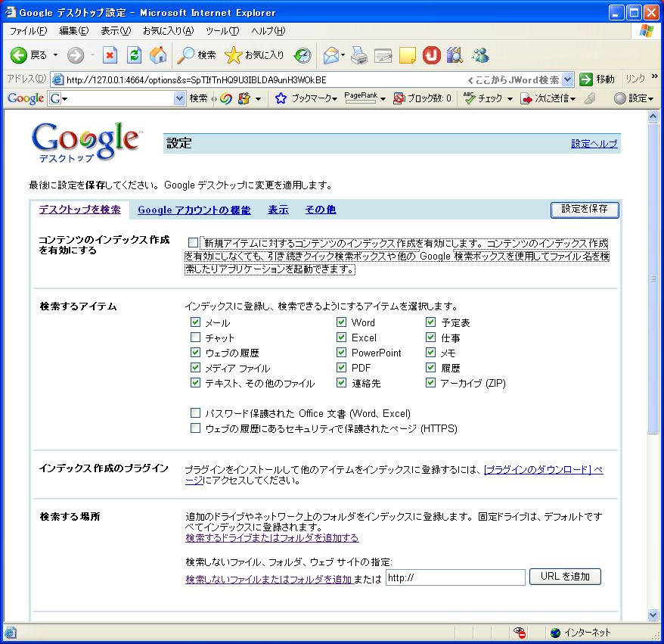Open the ツール(T) menu
Viewport: 664px width, 644px height.
pos(223,31)
